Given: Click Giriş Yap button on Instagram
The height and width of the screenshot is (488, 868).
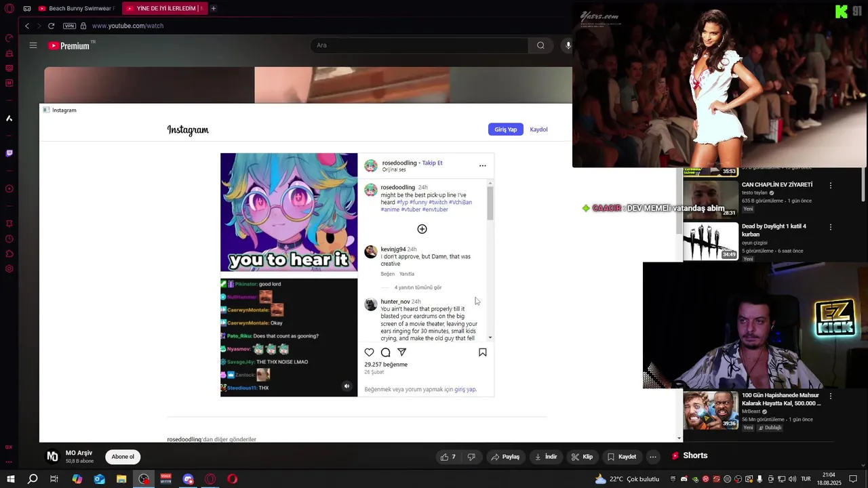Looking at the screenshot, I should click(x=506, y=129).
